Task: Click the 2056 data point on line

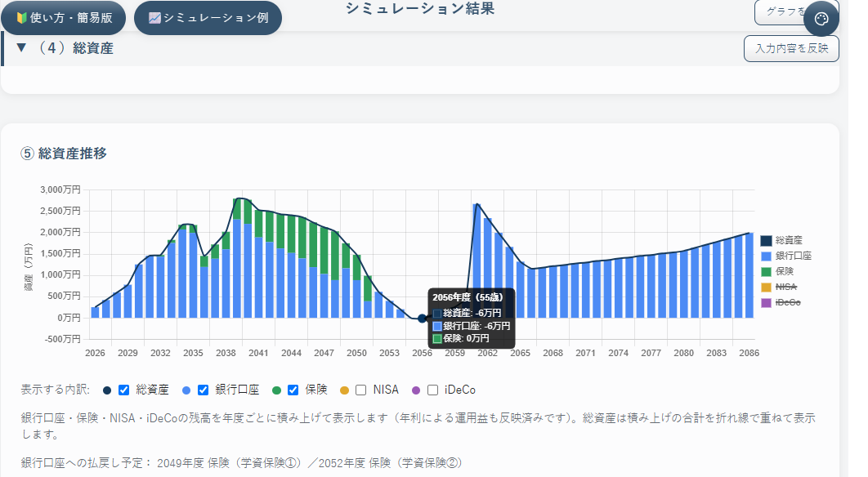Action: coord(423,319)
